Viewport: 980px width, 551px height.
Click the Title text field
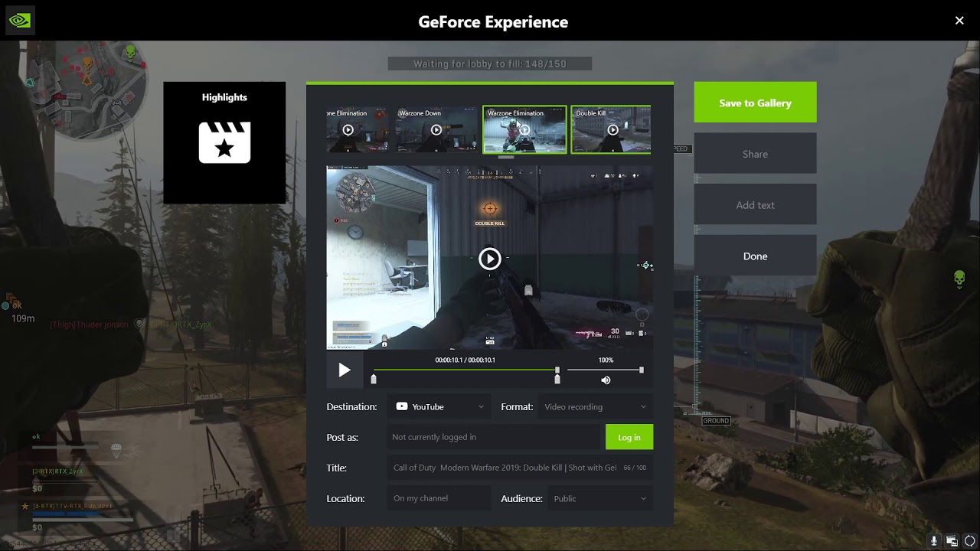click(x=520, y=468)
